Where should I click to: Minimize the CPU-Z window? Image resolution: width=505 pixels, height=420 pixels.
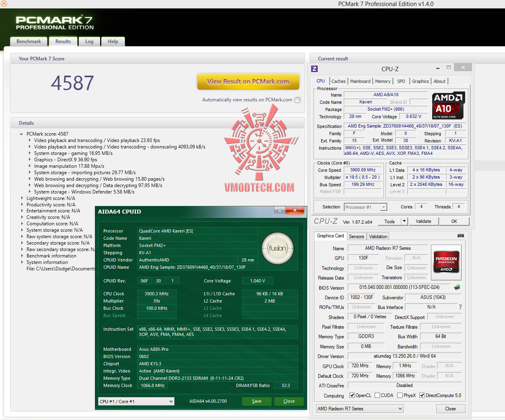(x=437, y=68)
